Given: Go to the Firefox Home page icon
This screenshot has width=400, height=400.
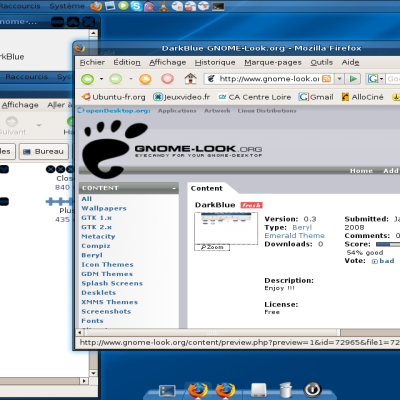Looking at the screenshot, I should coord(191,79).
